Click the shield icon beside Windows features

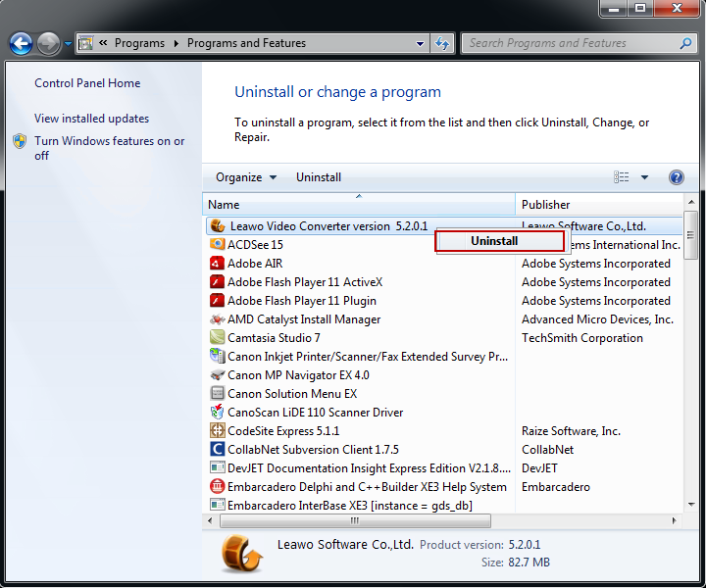tap(20, 141)
